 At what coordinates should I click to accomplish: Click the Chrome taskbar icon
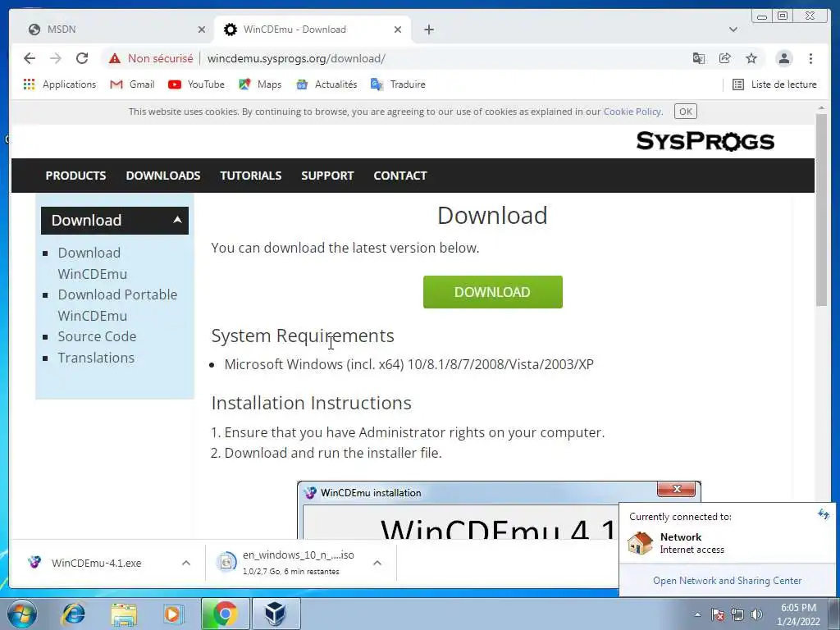pyautogui.click(x=226, y=614)
